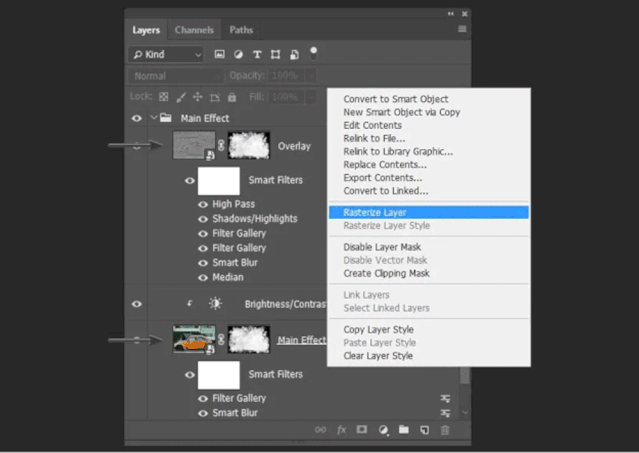The width and height of the screenshot is (639, 453).
Task: Add a layer style with fx icon
Action: click(x=341, y=429)
